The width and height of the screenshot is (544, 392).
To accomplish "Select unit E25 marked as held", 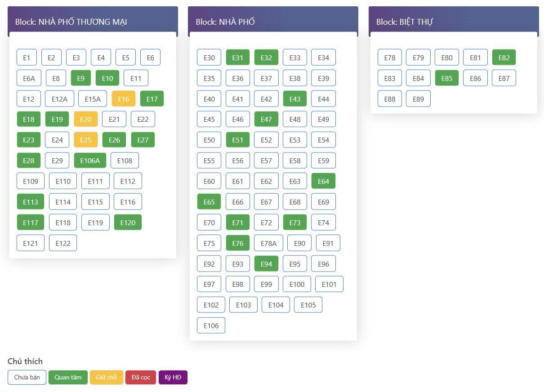I will pos(85,140).
